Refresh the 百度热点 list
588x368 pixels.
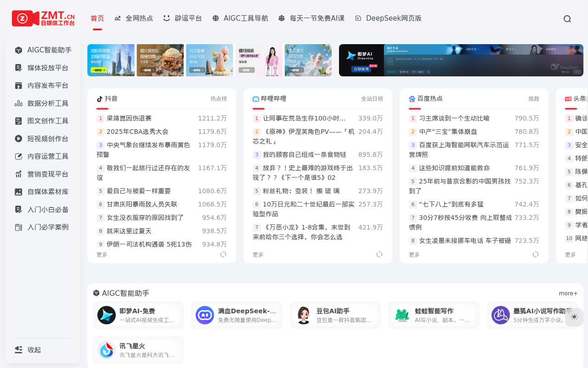coord(536,254)
